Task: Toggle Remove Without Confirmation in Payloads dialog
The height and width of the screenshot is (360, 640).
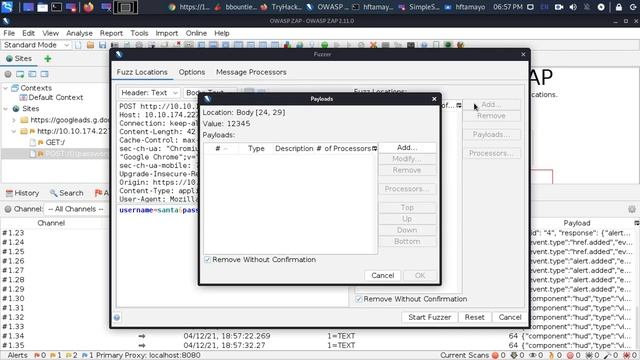Action: pyautogui.click(x=207, y=260)
